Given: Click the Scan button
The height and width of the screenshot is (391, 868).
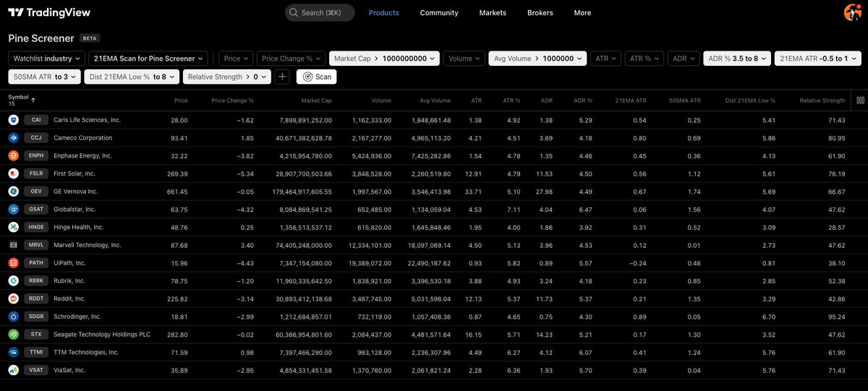Looking at the screenshot, I should pos(316,77).
